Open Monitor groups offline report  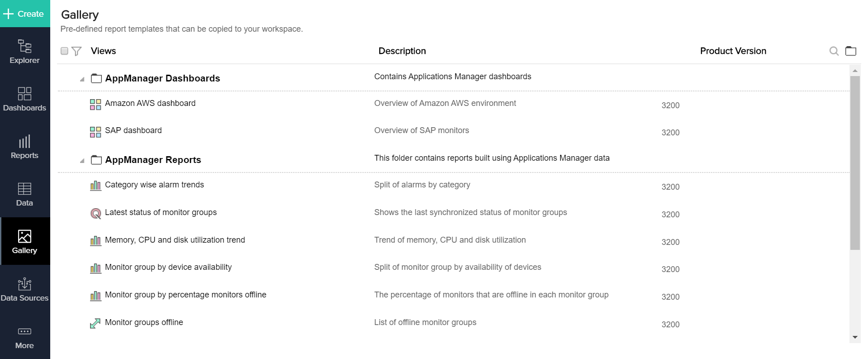[144, 322]
